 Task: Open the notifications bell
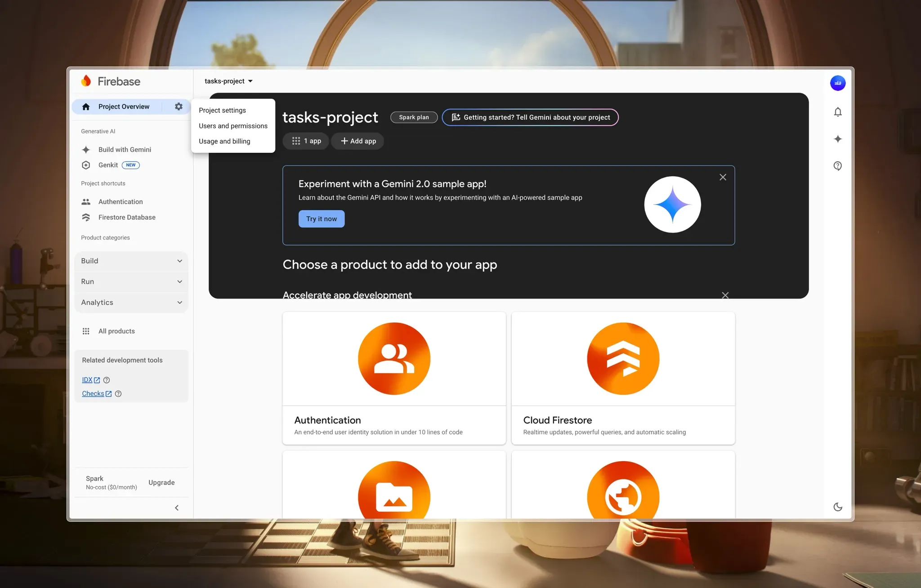click(837, 112)
